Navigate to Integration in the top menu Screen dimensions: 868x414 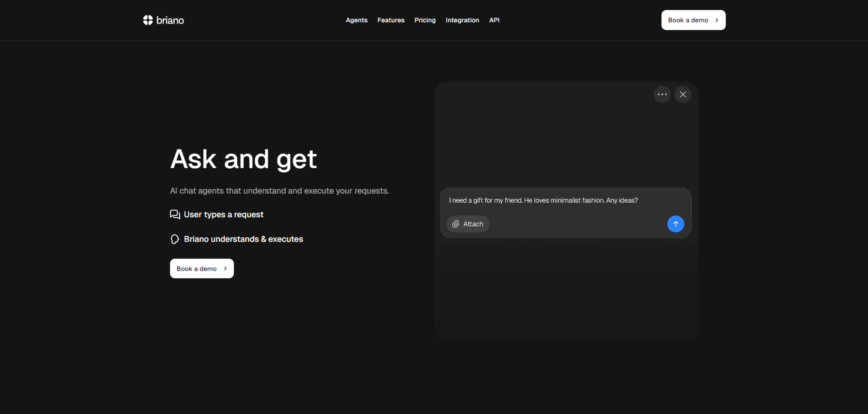coord(462,20)
